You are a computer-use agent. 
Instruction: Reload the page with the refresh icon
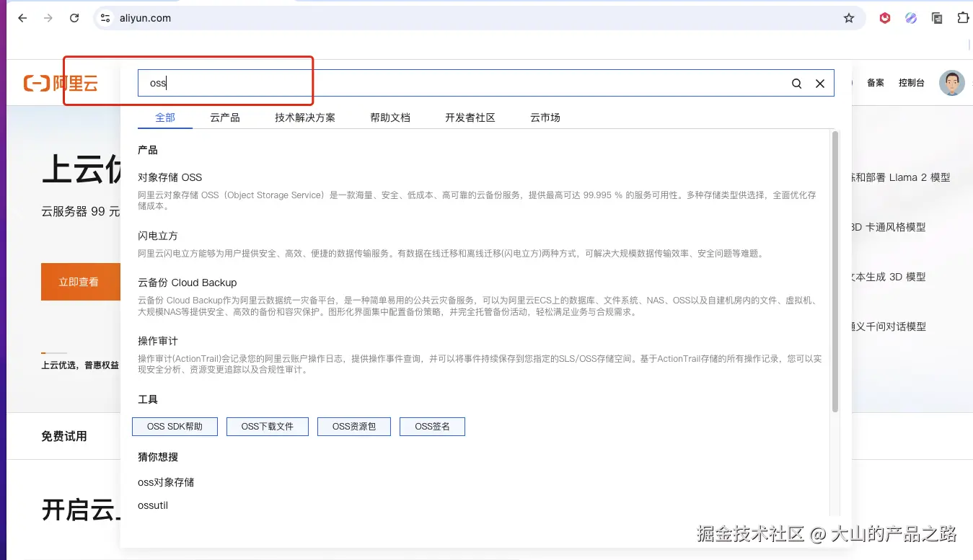tap(74, 18)
